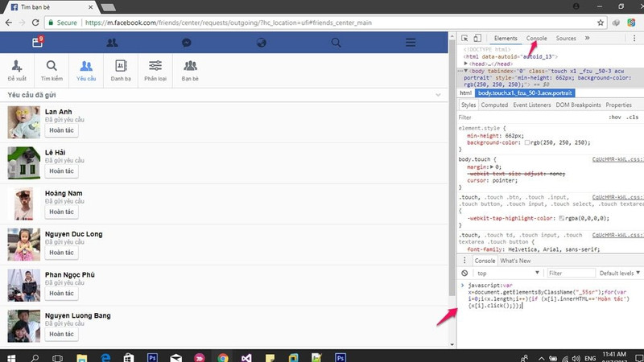Expand the head element node
644x362 pixels.
pos(466,64)
